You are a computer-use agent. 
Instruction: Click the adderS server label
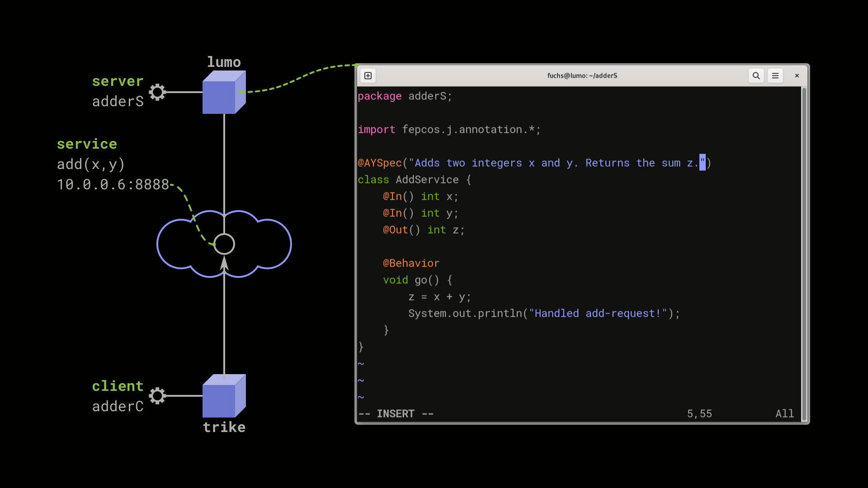click(x=117, y=101)
